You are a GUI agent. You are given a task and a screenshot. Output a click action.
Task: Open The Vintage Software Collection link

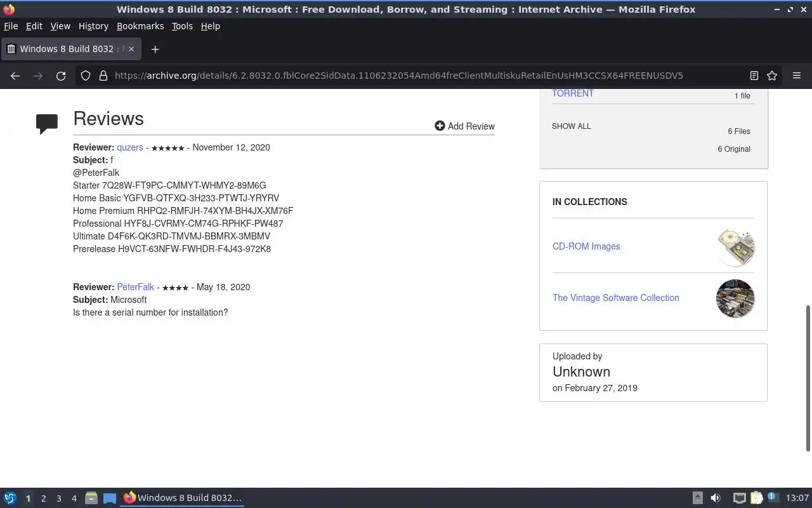[616, 298]
